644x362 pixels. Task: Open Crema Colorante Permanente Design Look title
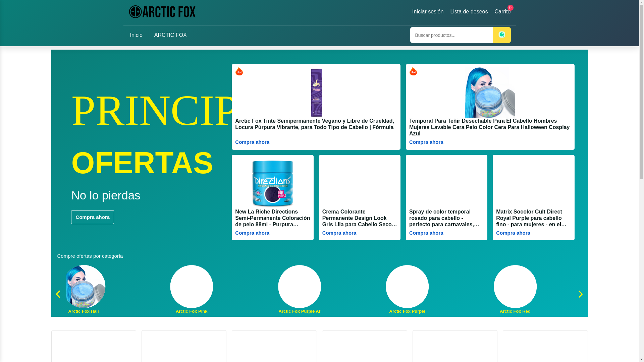pyautogui.click(x=360, y=218)
